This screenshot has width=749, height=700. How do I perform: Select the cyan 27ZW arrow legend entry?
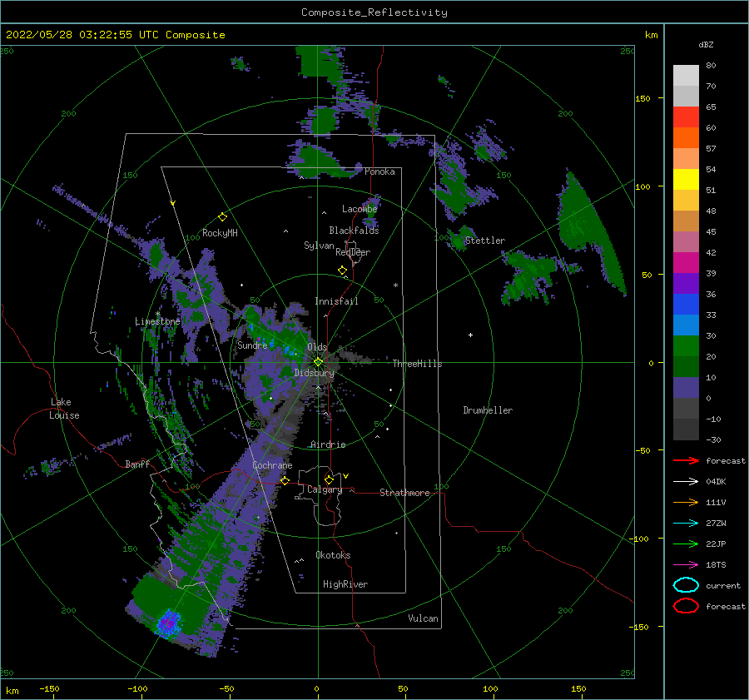click(x=686, y=524)
